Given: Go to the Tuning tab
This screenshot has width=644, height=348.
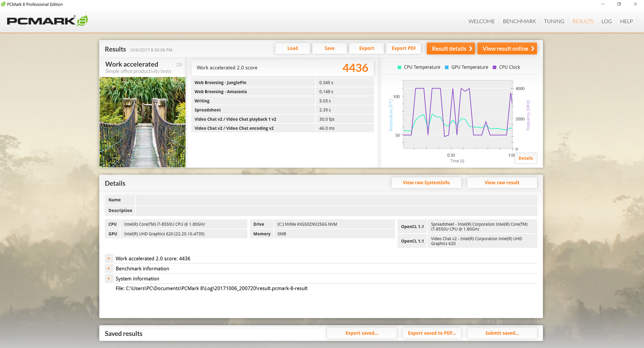Looking at the screenshot, I should 554,21.
